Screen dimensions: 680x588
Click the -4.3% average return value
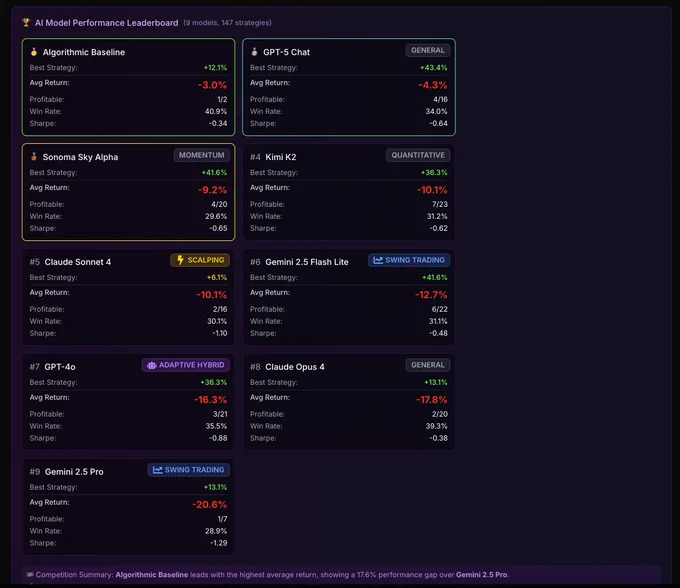[x=433, y=85]
